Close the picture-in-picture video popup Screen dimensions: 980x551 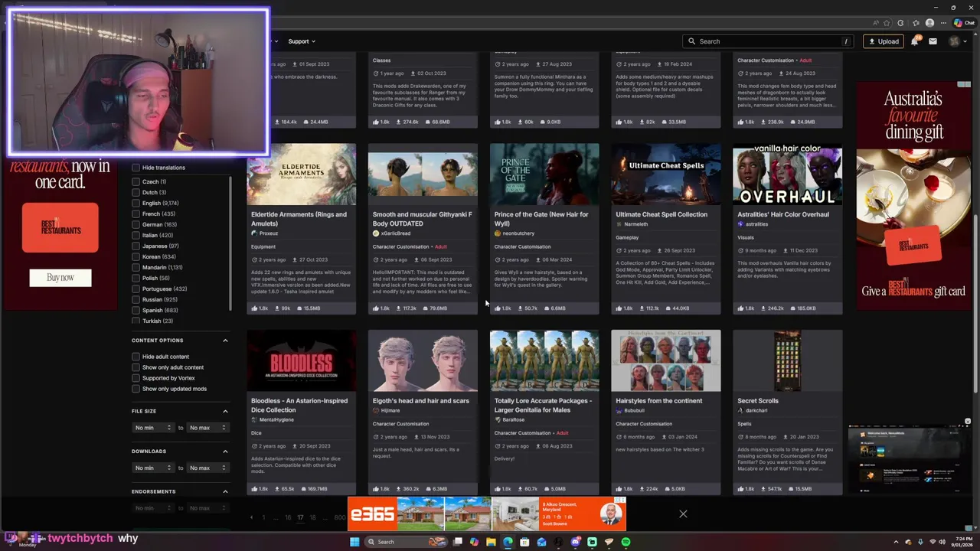pyautogui.click(x=968, y=422)
